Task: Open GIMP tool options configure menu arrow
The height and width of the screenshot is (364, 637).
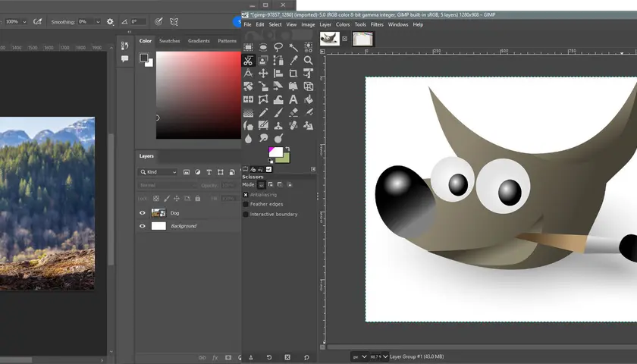Action: pos(313,169)
